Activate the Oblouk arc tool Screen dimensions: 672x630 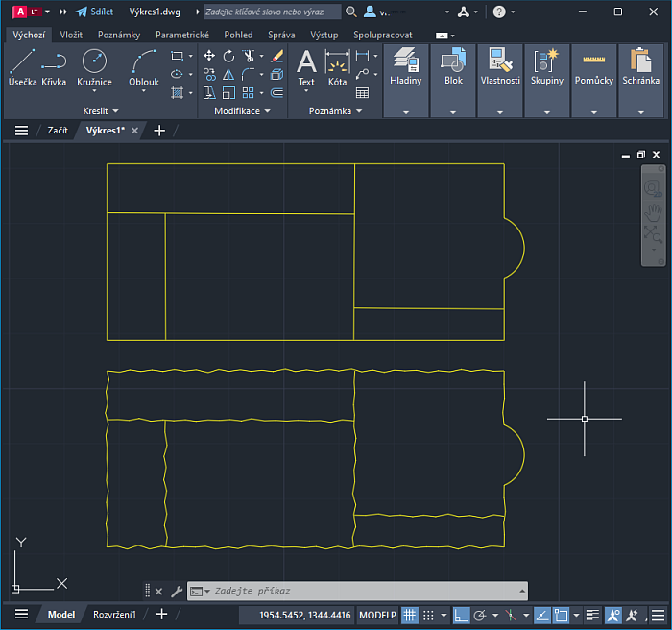point(144,67)
